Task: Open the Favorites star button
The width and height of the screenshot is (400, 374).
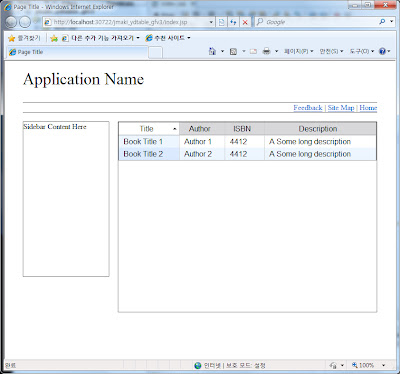Action: pos(24,38)
